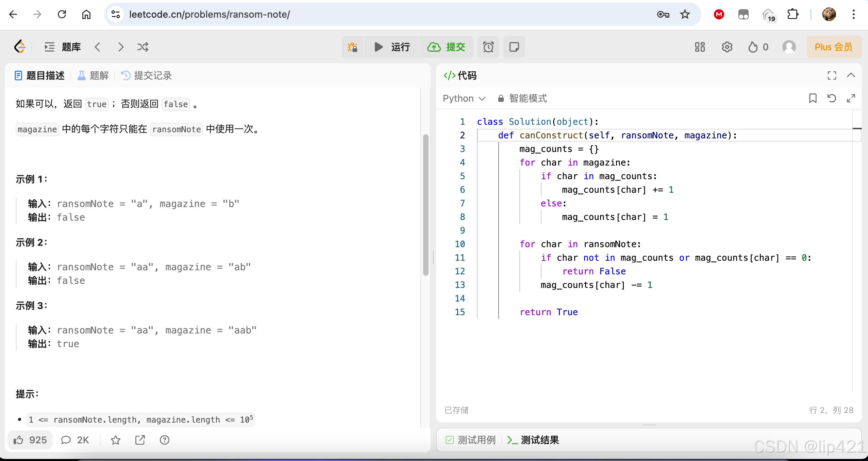
Task: Click the thumbs up like button 925
Action: [30, 440]
